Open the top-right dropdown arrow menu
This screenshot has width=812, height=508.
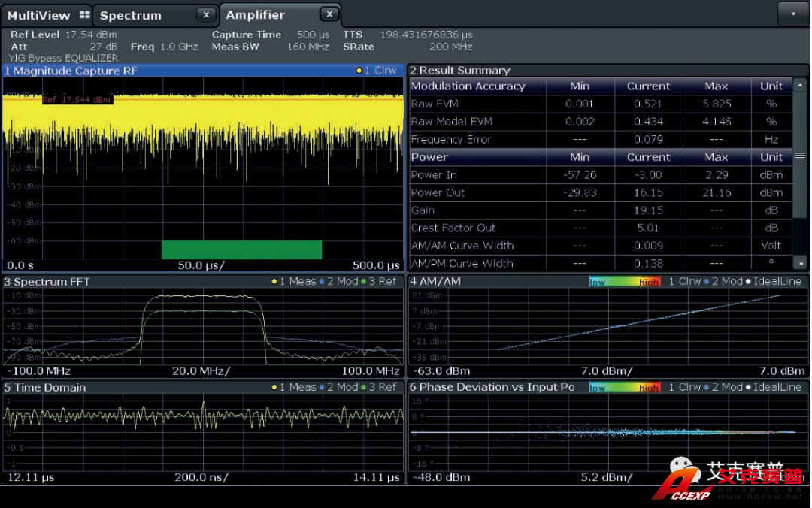click(793, 14)
